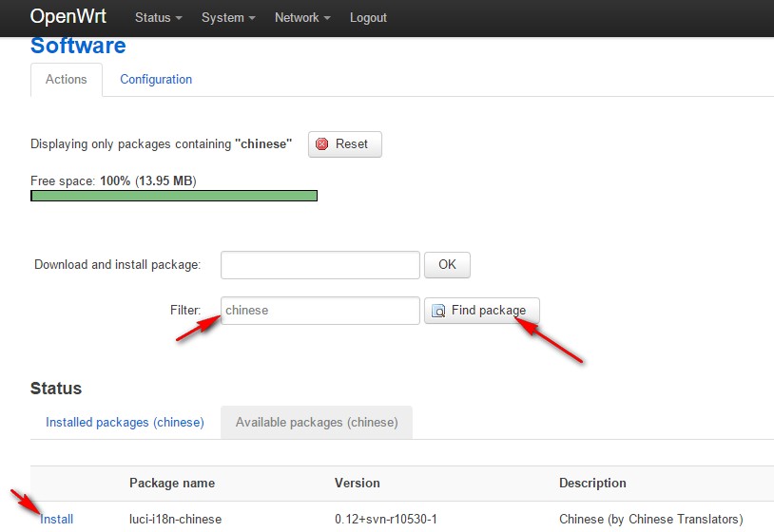The height and width of the screenshot is (532, 774).
Task: Click the red icon on Reset button
Action: coord(322,144)
